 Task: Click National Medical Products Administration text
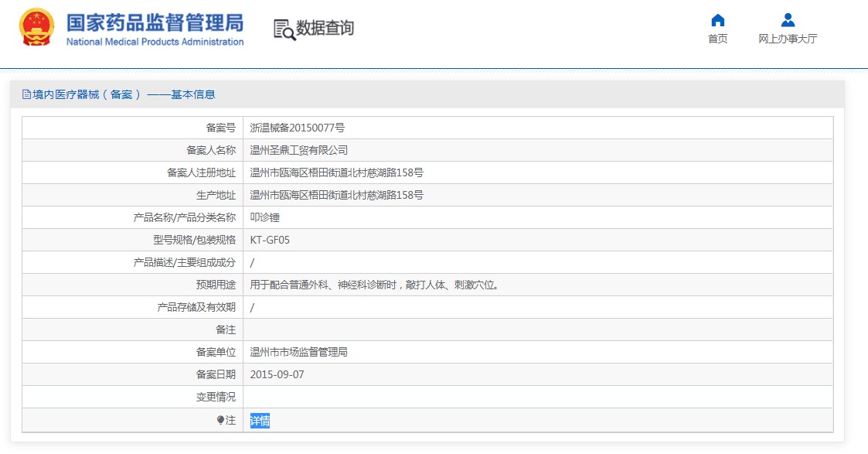155,42
